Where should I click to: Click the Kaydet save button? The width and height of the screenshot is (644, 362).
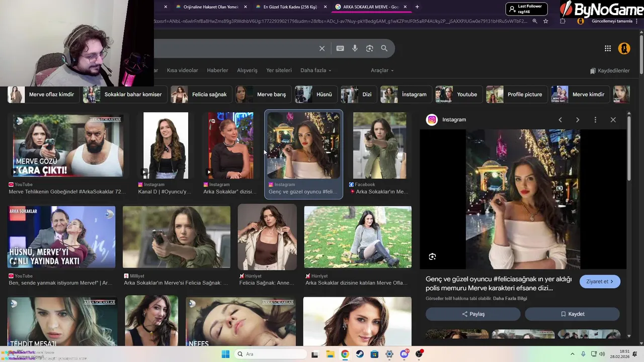pyautogui.click(x=572, y=314)
